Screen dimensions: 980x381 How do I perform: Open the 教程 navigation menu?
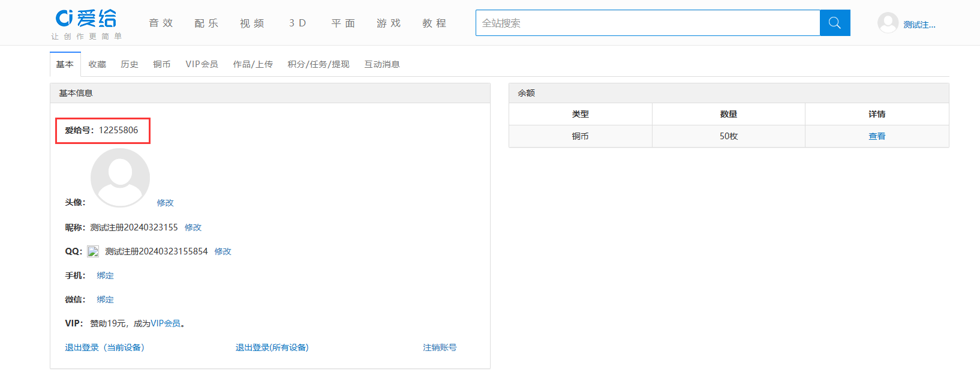[x=434, y=23]
